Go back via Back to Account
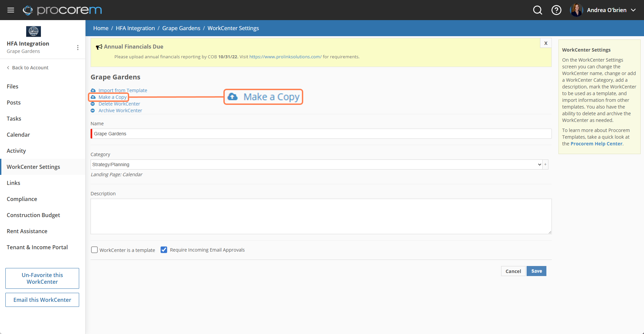 (28, 68)
